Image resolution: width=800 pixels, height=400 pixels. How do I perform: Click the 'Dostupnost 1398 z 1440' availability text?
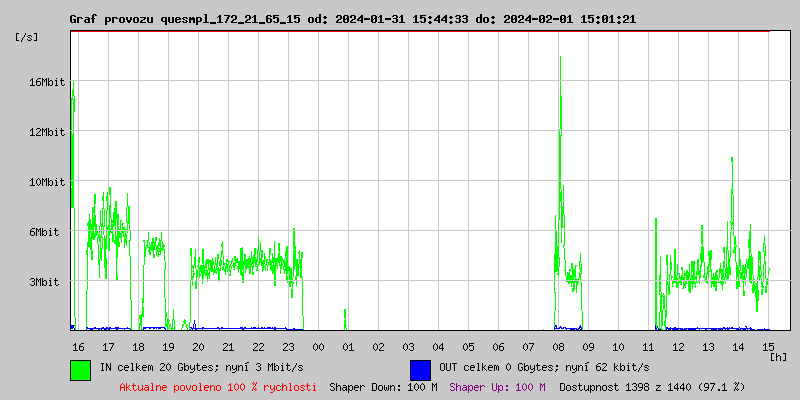[652, 386]
